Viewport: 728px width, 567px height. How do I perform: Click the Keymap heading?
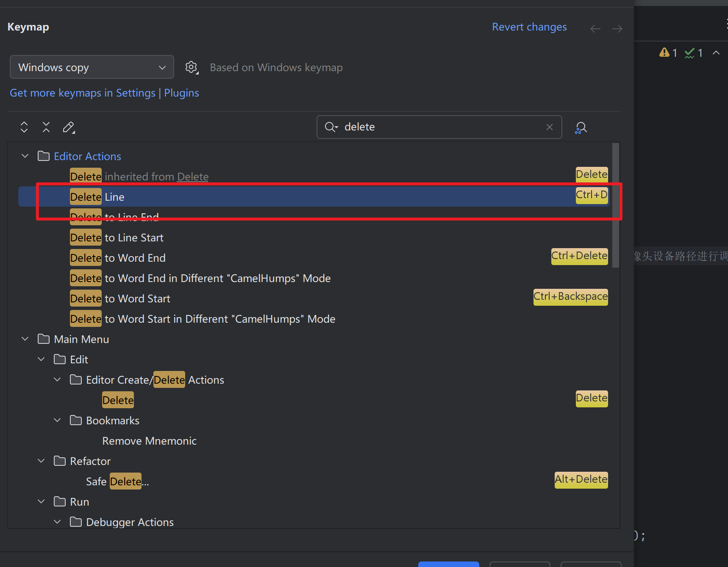point(28,27)
